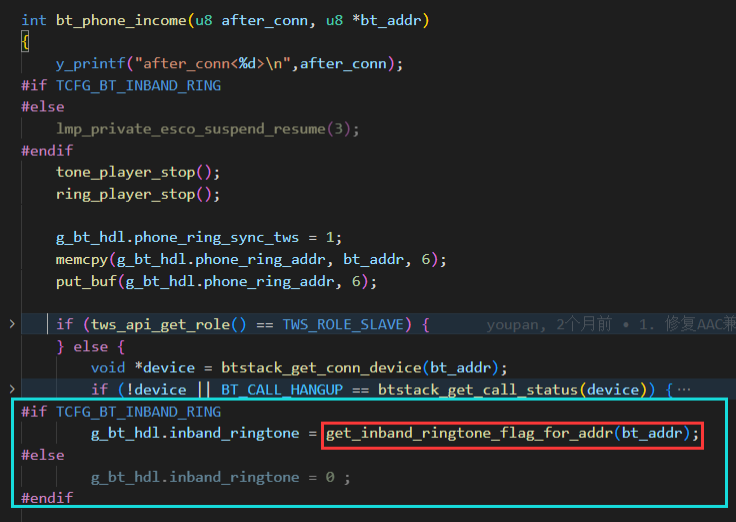
Task: Click opening brace of function body
Action: 25,42
